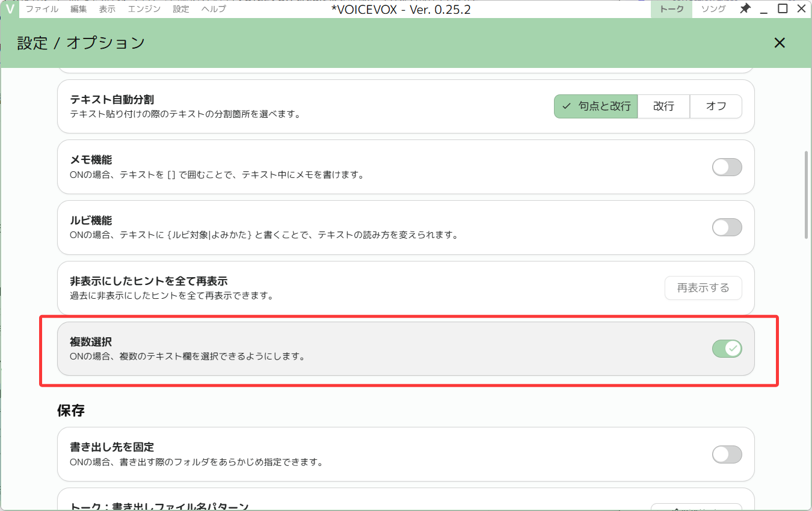
Task: Maximize the VOICEVOX window
Action: (783, 9)
